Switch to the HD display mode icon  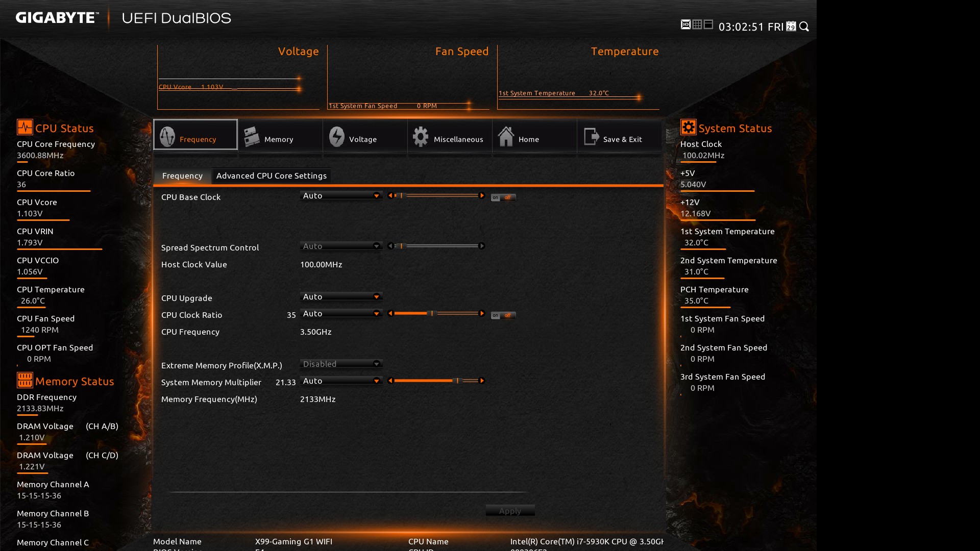pos(685,24)
